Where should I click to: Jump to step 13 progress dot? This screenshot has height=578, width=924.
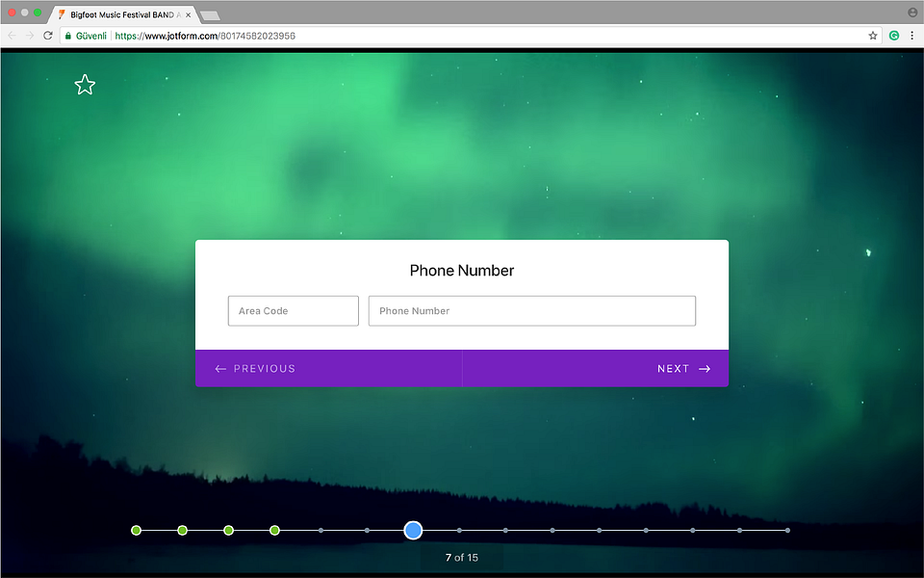click(x=692, y=530)
